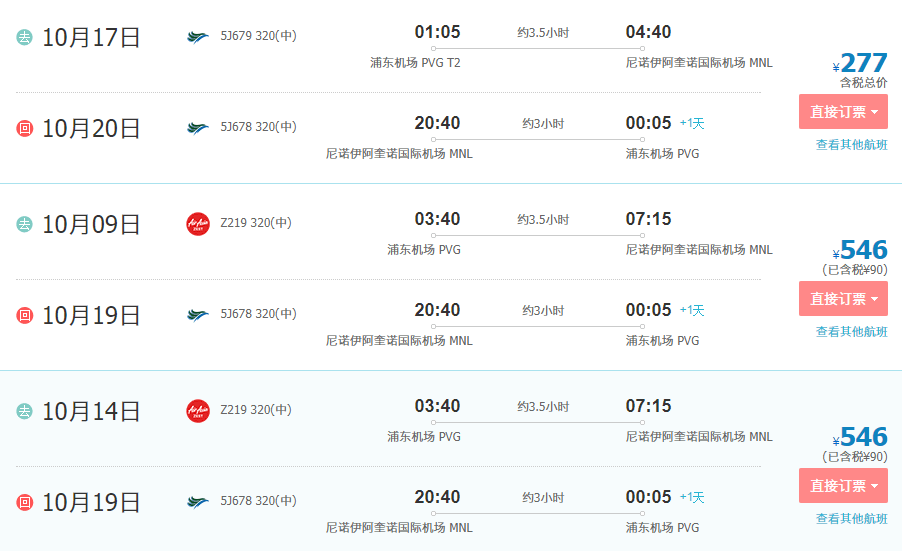Click the red return icon beside 10月20日

coord(24,128)
